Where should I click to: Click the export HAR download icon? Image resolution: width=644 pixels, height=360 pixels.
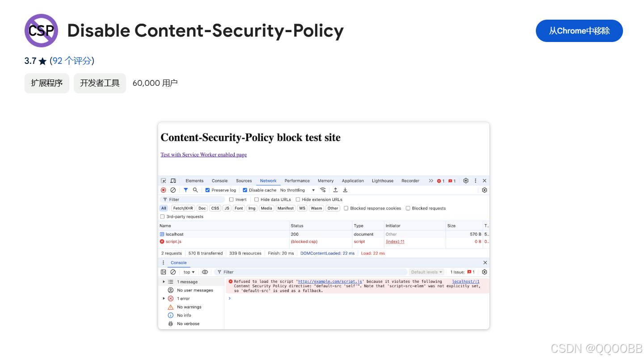(x=345, y=190)
